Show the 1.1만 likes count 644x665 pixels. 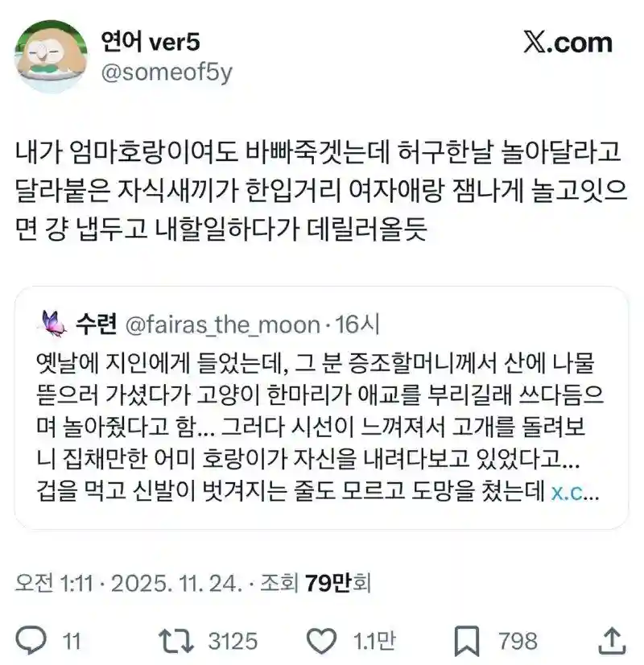tap(374, 641)
